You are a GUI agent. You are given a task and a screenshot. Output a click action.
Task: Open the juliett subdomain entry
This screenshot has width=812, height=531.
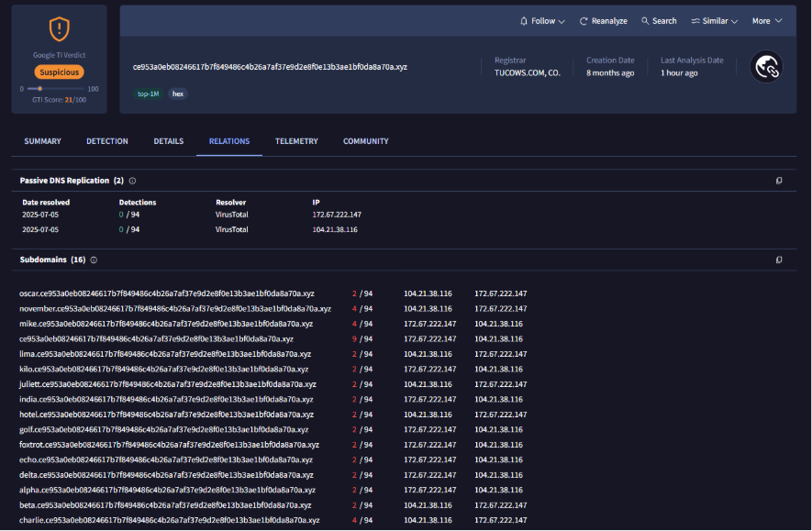[168, 384]
